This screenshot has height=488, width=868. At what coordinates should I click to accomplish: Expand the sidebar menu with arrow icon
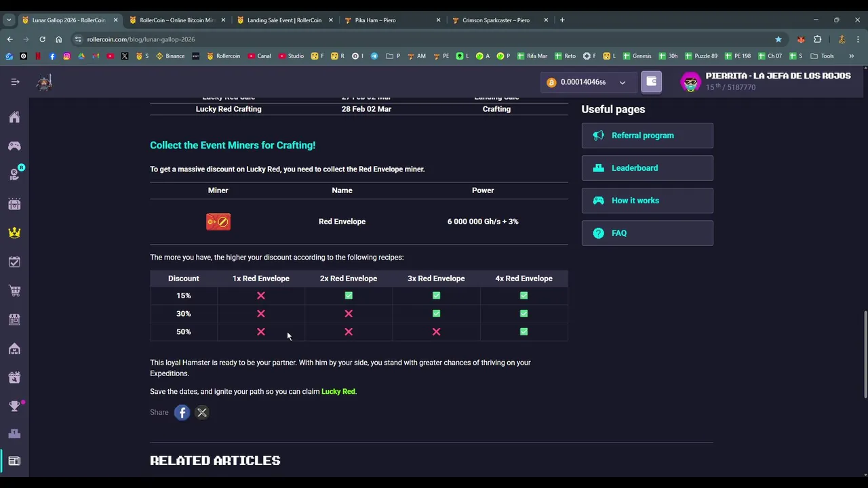point(15,82)
